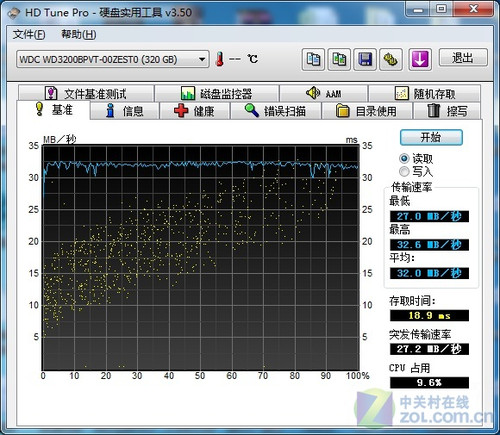The image size is (500, 435).
Task: Open the 随机存取 random access tab
Action: tap(424, 93)
